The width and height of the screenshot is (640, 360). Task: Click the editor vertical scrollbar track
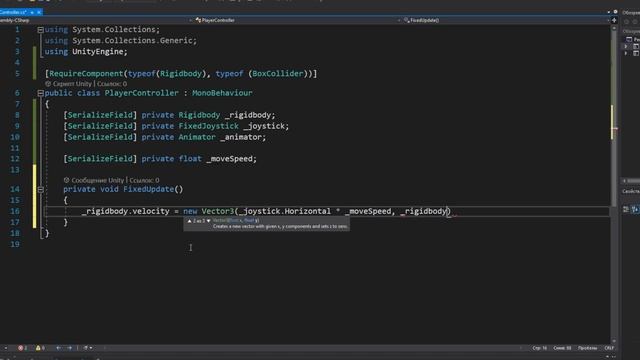tap(614, 184)
